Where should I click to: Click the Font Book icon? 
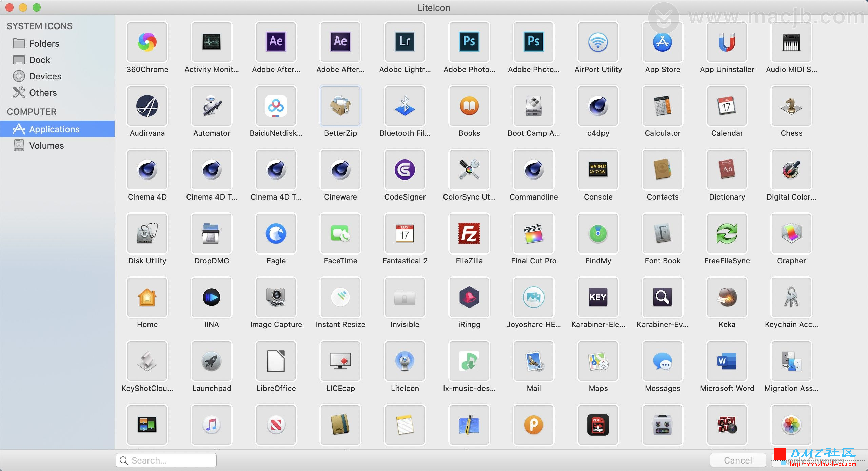[x=663, y=233]
